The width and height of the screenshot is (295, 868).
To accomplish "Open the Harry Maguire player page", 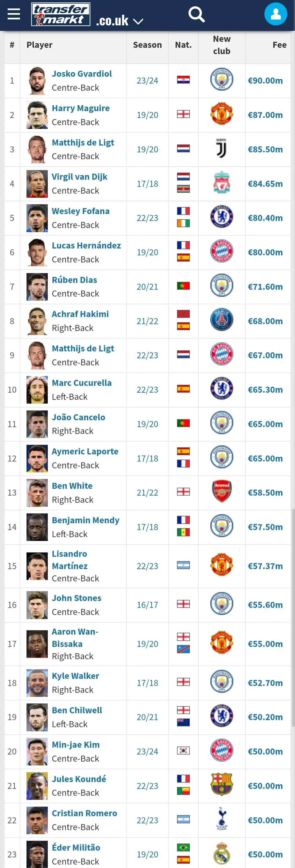I will click(81, 108).
